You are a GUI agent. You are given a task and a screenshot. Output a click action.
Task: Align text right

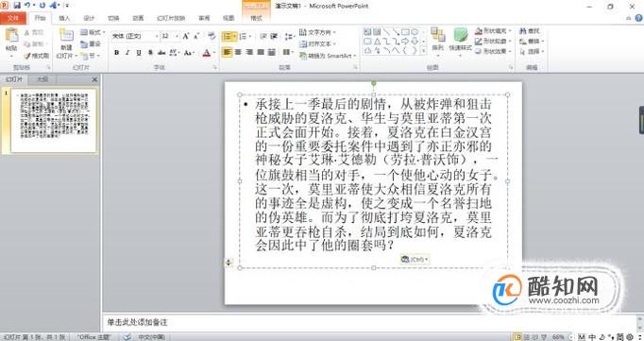point(249,53)
